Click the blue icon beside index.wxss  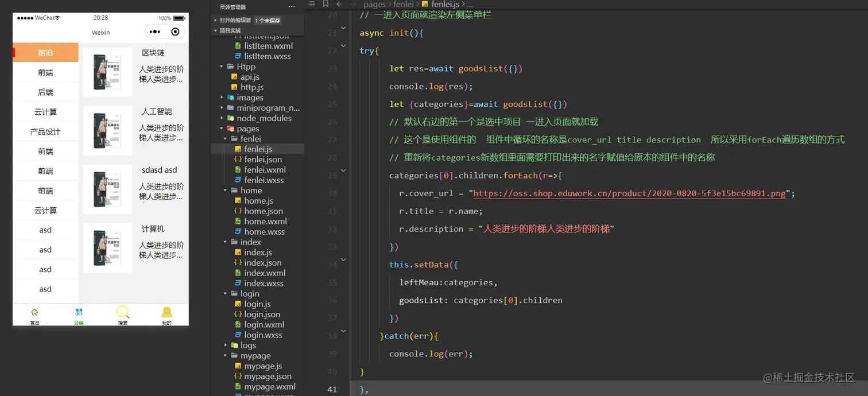(x=238, y=284)
